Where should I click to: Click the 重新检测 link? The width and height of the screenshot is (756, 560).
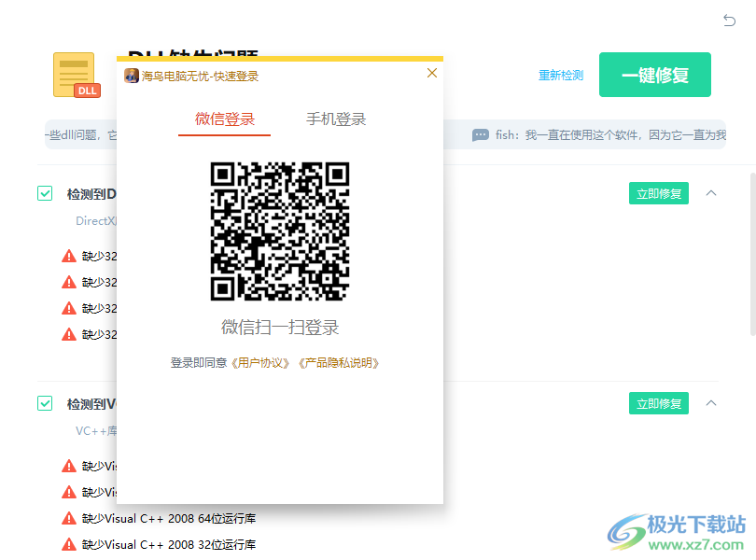coord(560,76)
